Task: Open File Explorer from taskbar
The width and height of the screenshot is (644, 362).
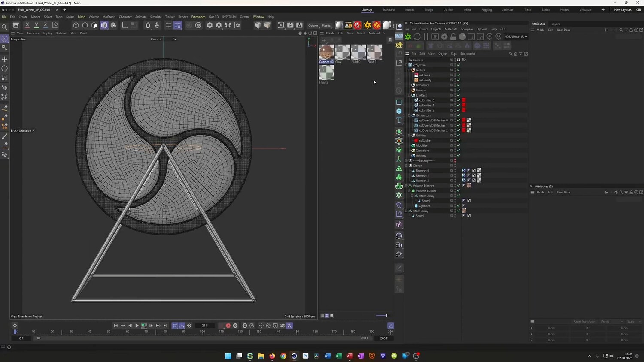Action: pyautogui.click(x=261, y=356)
